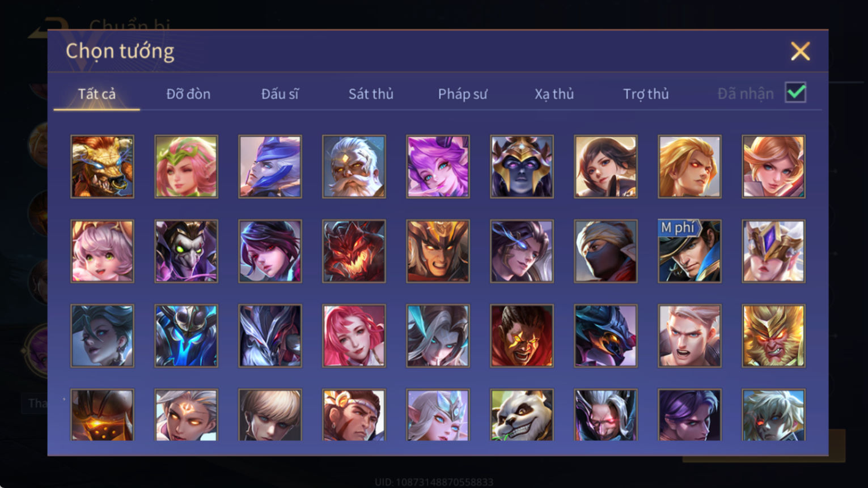
Task: Select the pink-haired girl with green crown
Action: tap(186, 167)
